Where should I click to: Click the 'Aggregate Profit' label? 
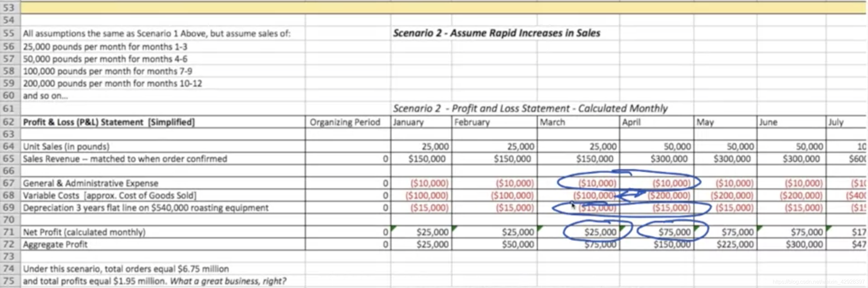(55, 244)
